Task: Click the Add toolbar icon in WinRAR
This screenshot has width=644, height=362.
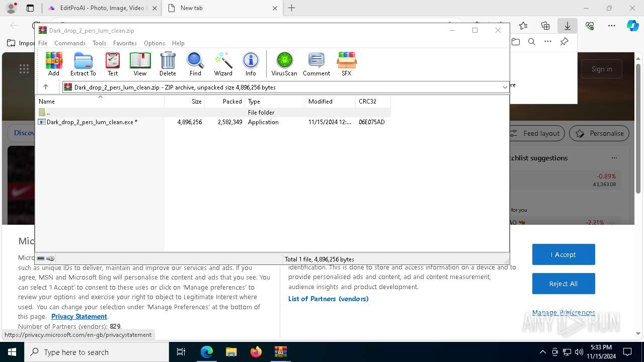Action: tap(54, 64)
